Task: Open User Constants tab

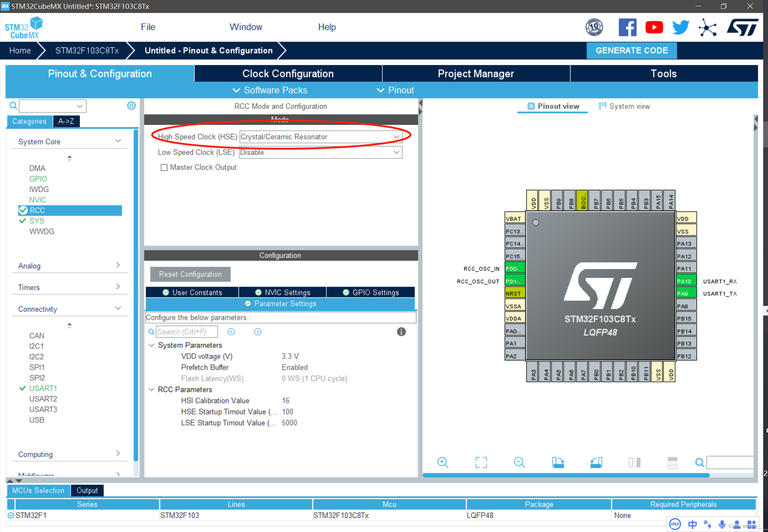Action: click(x=192, y=293)
